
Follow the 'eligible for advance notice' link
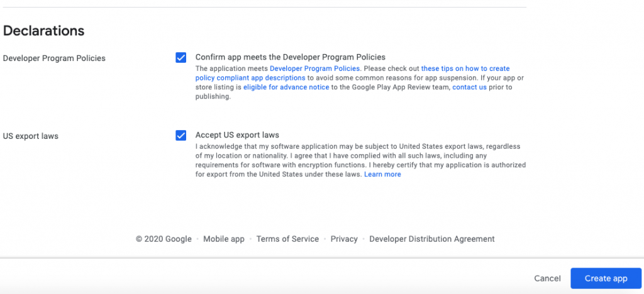tap(286, 87)
